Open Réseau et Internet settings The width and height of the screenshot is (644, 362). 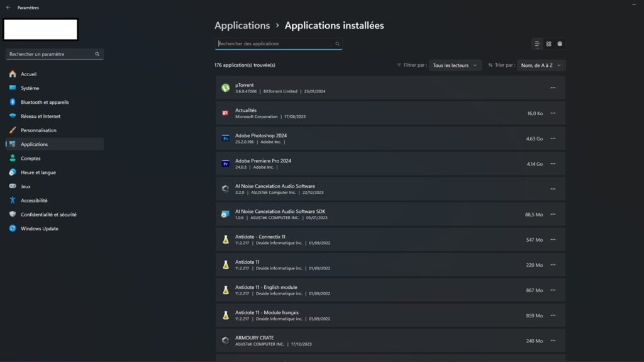coord(55,116)
